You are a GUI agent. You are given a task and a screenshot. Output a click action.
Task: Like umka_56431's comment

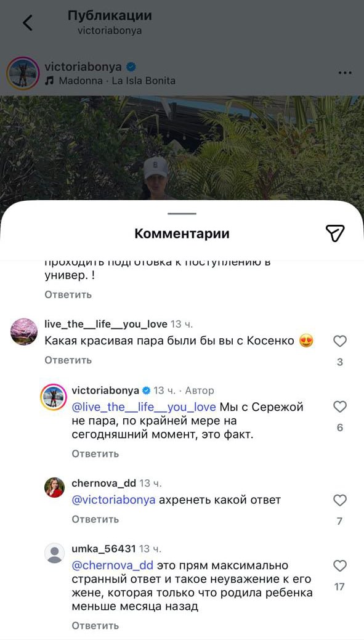(340, 565)
